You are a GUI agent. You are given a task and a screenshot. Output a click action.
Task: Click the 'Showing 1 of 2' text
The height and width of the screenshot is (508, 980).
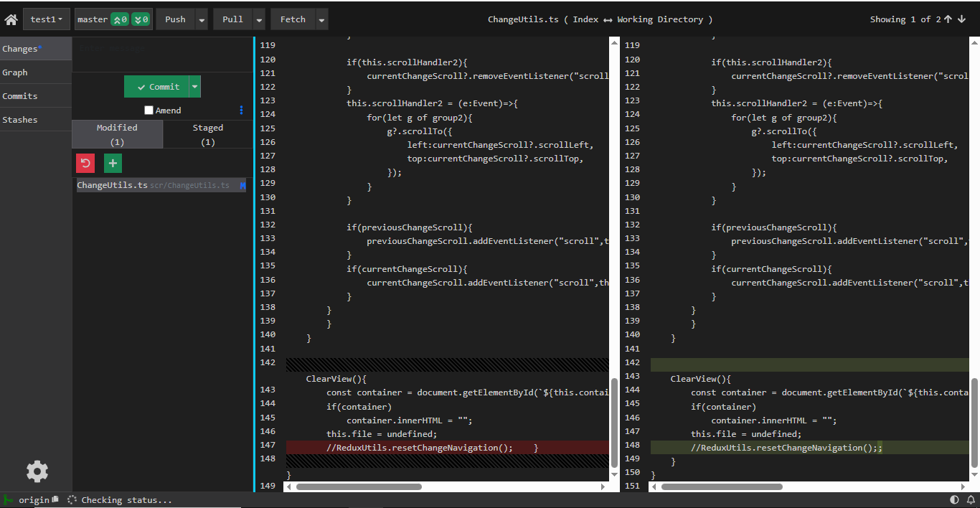(x=905, y=19)
